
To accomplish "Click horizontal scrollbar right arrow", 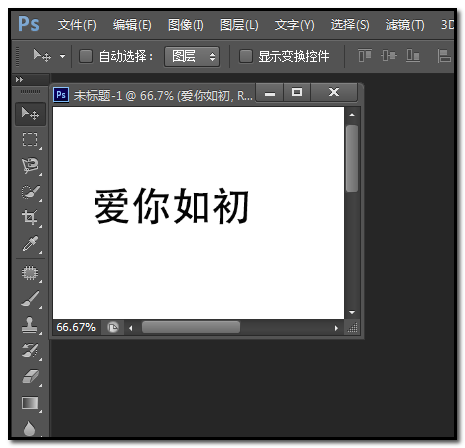I will coord(336,328).
